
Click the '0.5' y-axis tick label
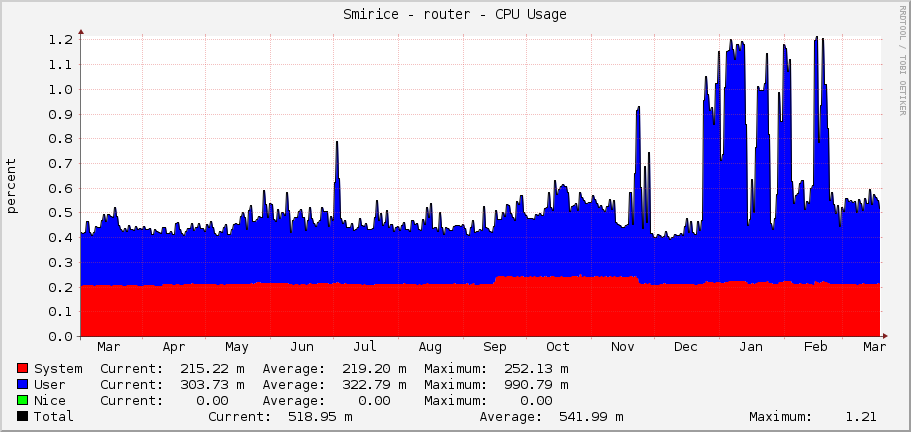[61, 213]
